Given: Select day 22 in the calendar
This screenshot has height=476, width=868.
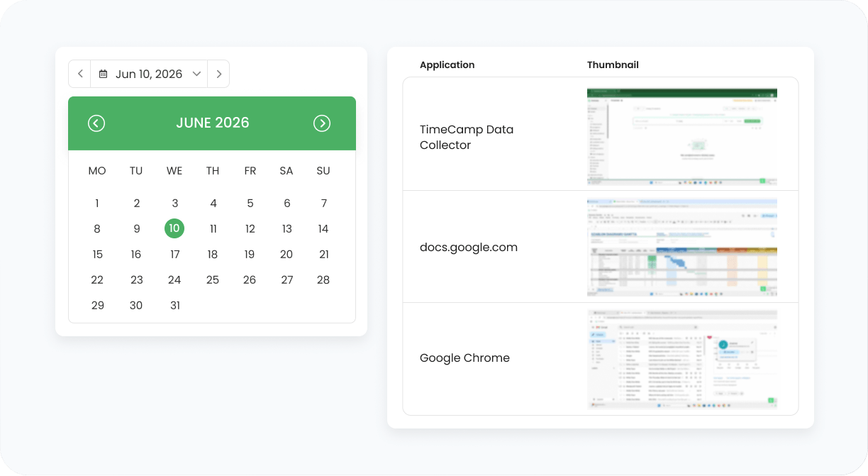Looking at the screenshot, I should click(97, 280).
